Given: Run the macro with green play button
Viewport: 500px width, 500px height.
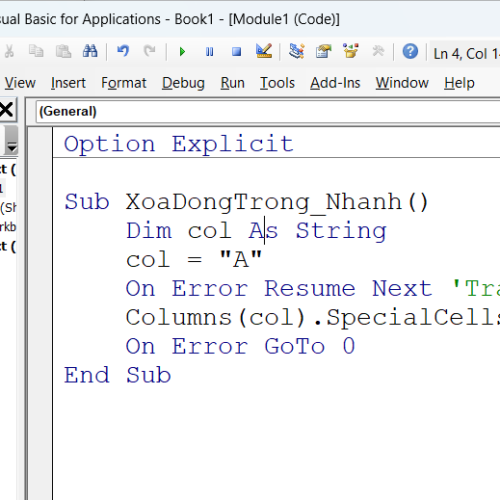Looking at the screenshot, I should click(x=182, y=52).
